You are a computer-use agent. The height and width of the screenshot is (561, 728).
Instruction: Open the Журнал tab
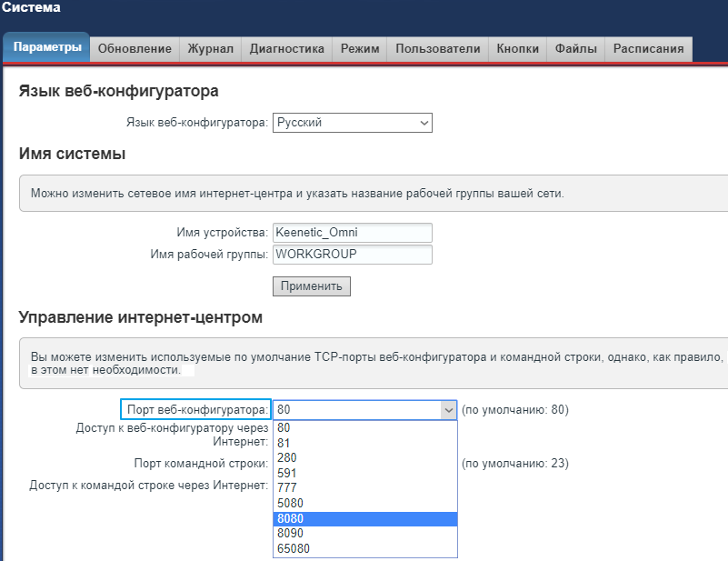[210, 49]
